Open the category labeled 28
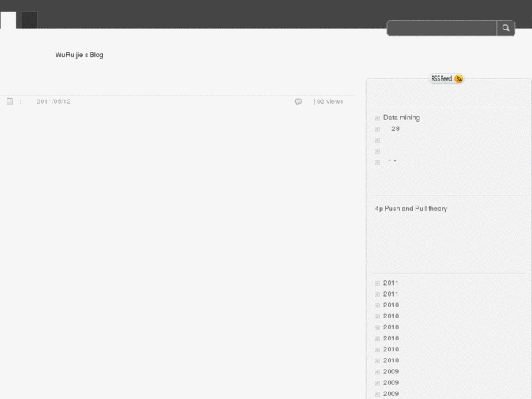Image resolution: width=532 pixels, height=399 pixels. click(x=395, y=129)
